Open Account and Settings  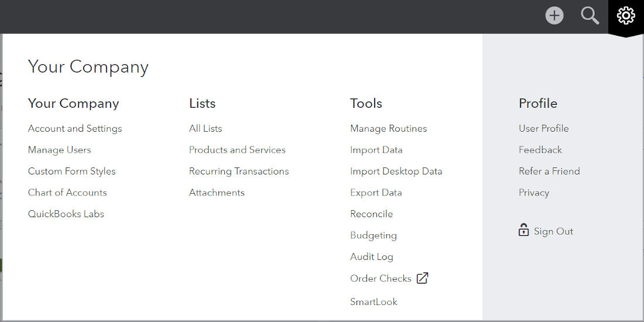75,129
